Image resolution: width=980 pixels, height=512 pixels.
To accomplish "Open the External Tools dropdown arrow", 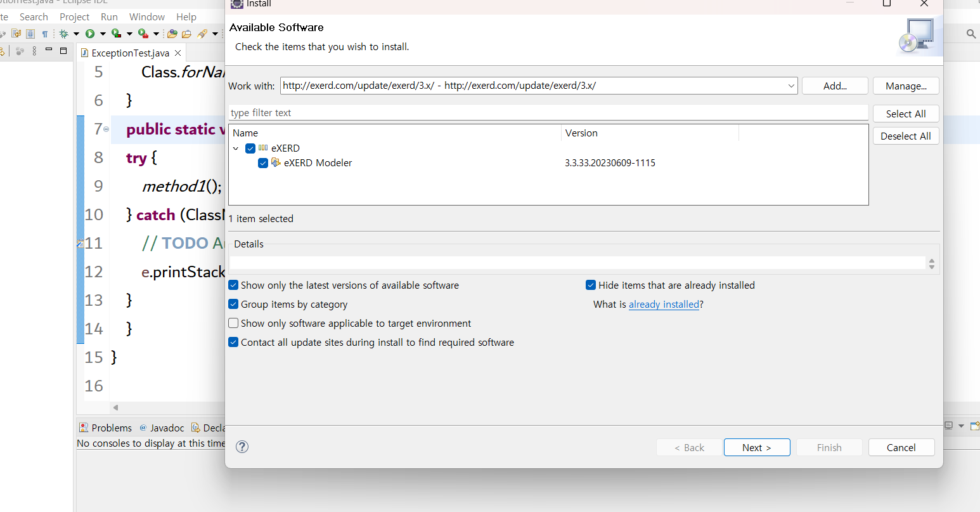I will [x=156, y=34].
